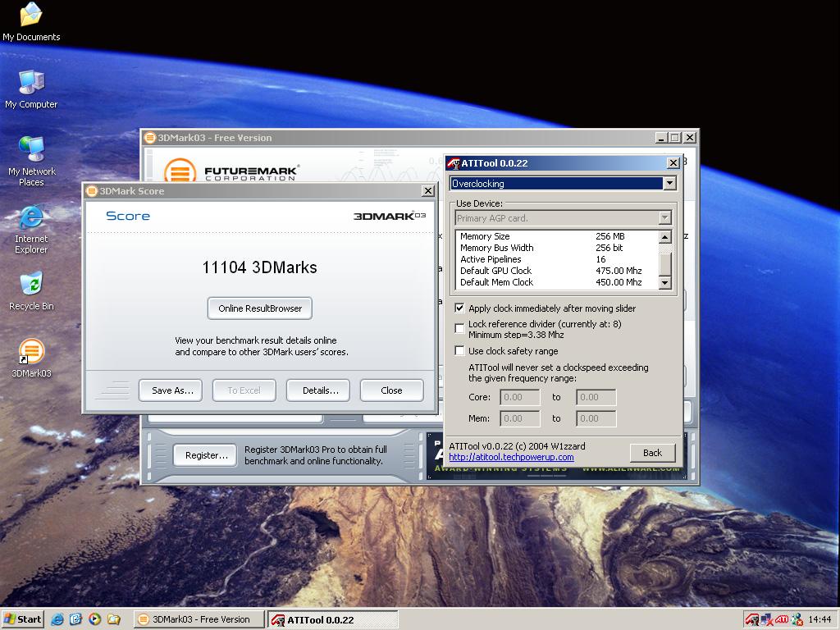The image size is (840, 630).
Task: Uncheck Apply clock immediately after moving slider
Action: pos(460,308)
